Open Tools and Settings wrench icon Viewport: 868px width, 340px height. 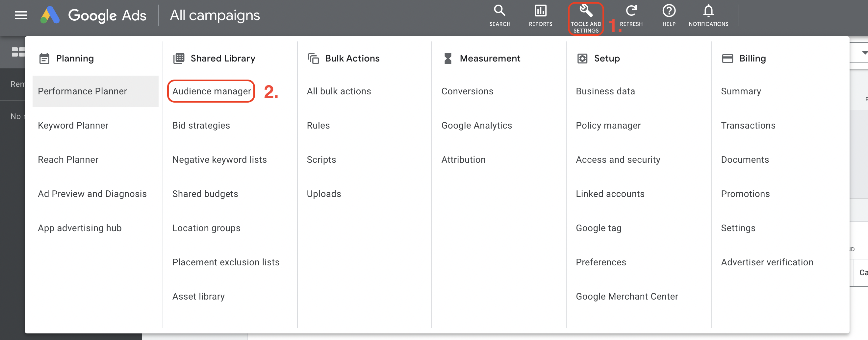(x=586, y=11)
